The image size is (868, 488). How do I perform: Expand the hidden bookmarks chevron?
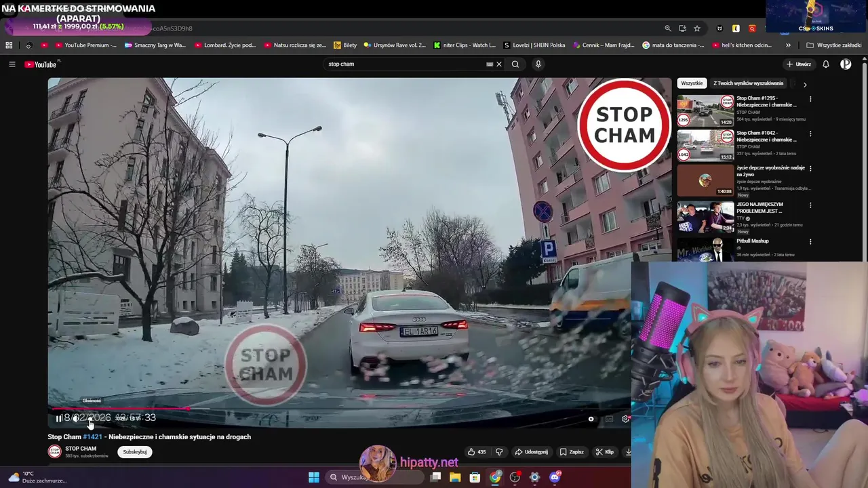coord(788,45)
